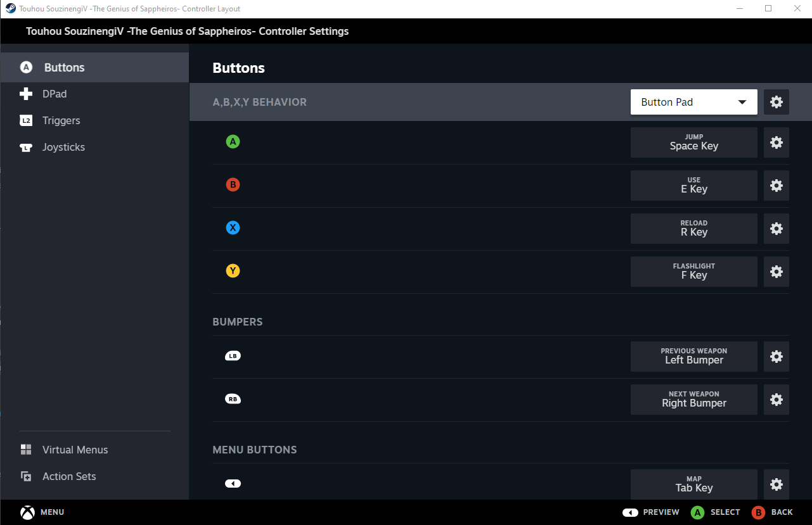The height and width of the screenshot is (525, 812).
Task: Click the "A,B,X,Y BEHAVIOR" section header
Action: tap(260, 102)
